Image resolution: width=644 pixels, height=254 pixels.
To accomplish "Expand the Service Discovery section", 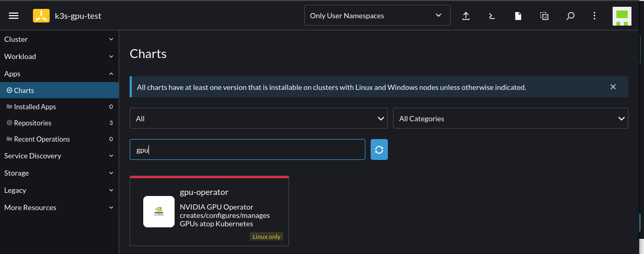I will pos(59,156).
